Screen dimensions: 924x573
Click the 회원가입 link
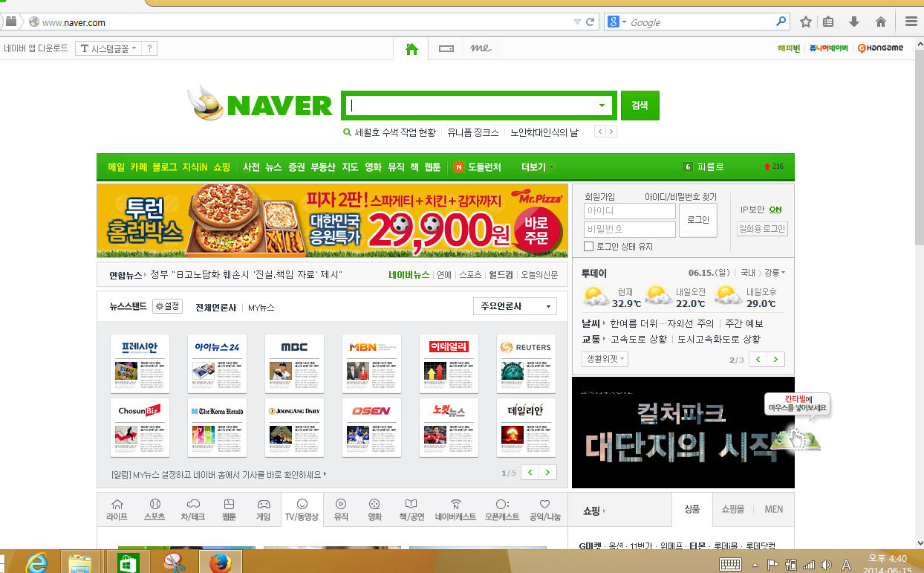(x=599, y=197)
